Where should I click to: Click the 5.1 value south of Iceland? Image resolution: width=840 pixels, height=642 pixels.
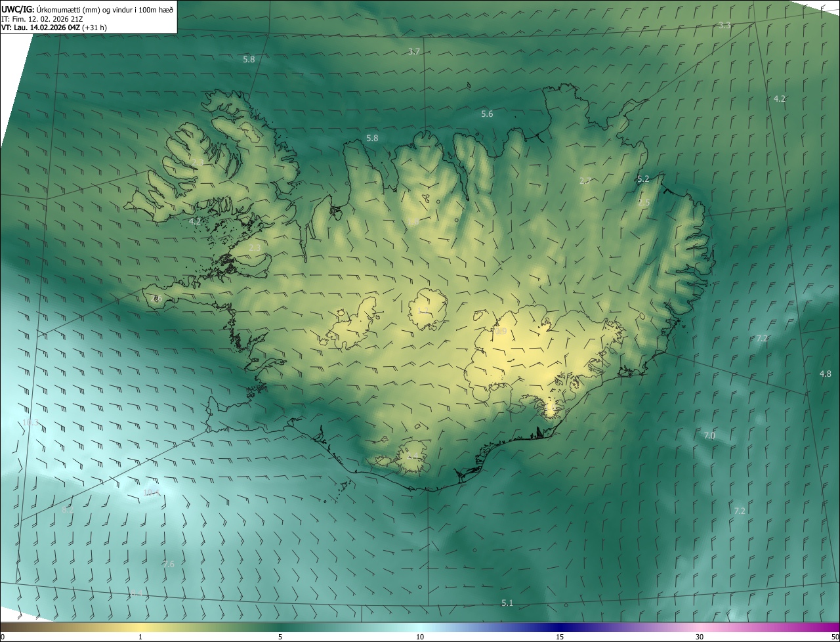pyautogui.click(x=507, y=603)
